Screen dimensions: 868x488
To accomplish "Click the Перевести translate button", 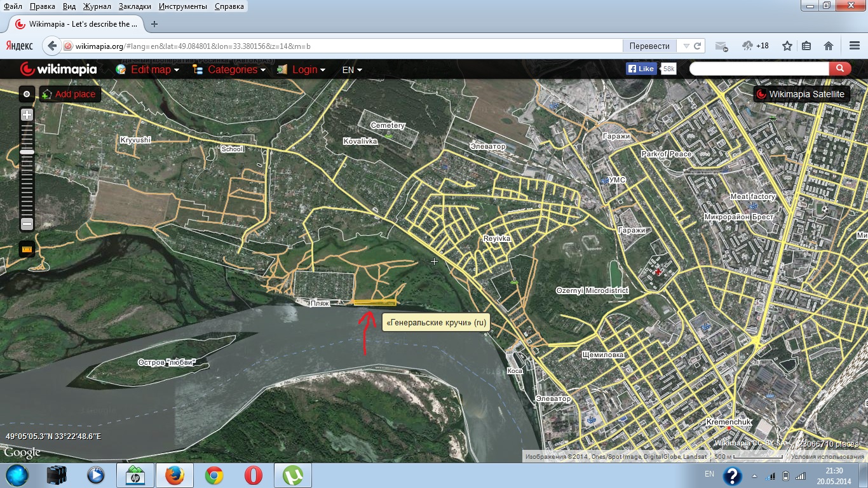I will (x=649, y=46).
